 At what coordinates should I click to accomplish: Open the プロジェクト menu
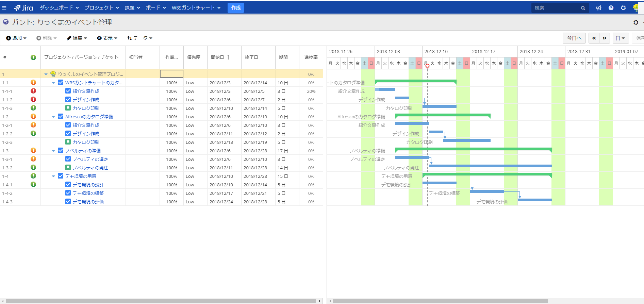point(102,8)
